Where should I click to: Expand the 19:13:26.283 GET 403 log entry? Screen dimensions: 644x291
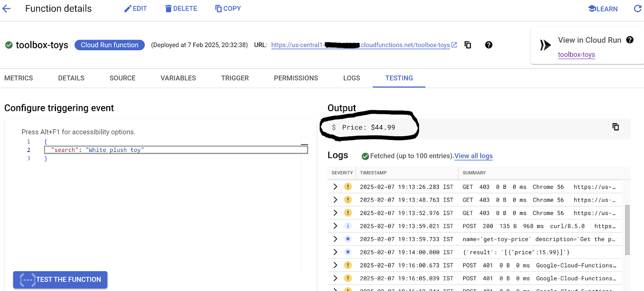335,187
